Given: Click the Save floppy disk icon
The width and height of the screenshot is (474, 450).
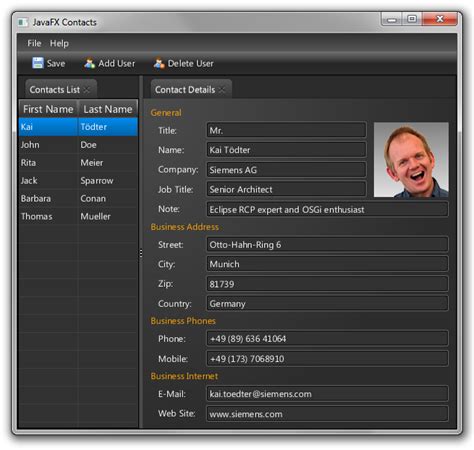Looking at the screenshot, I should [x=38, y=63].
